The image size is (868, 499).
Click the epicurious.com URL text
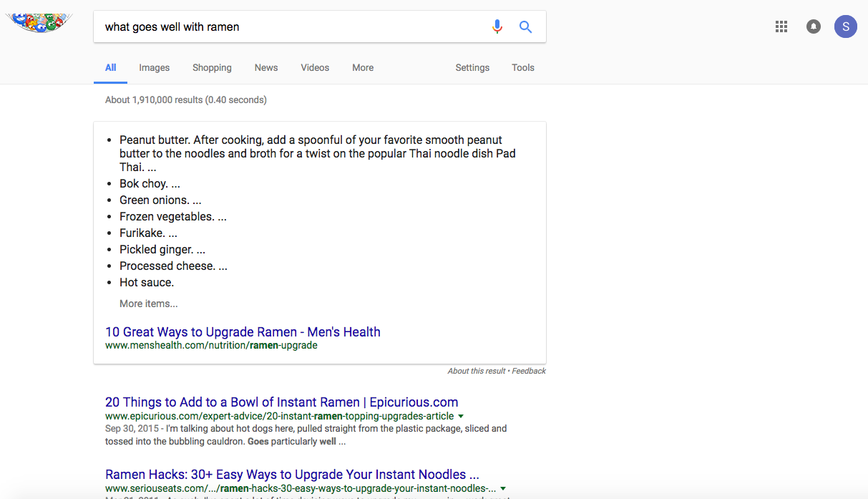coord(280,416)
